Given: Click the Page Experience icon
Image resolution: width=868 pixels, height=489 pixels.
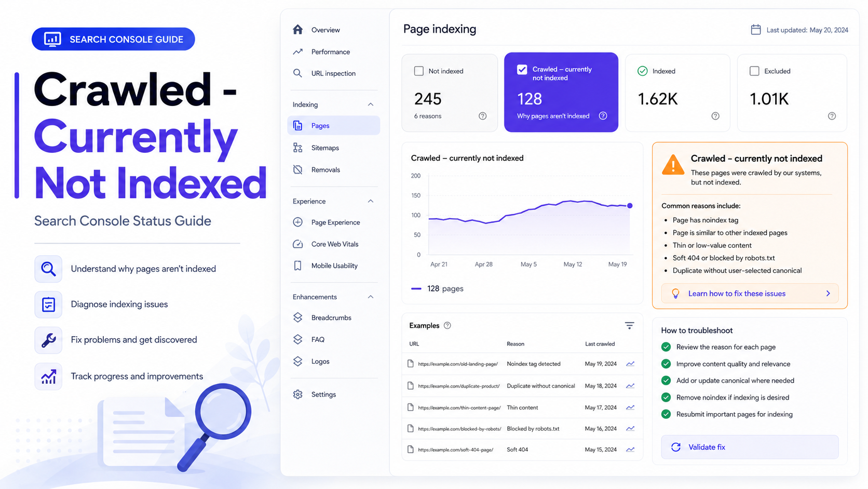Looking at the screenshot, I should pyautogui.click(x=297, y=222).
